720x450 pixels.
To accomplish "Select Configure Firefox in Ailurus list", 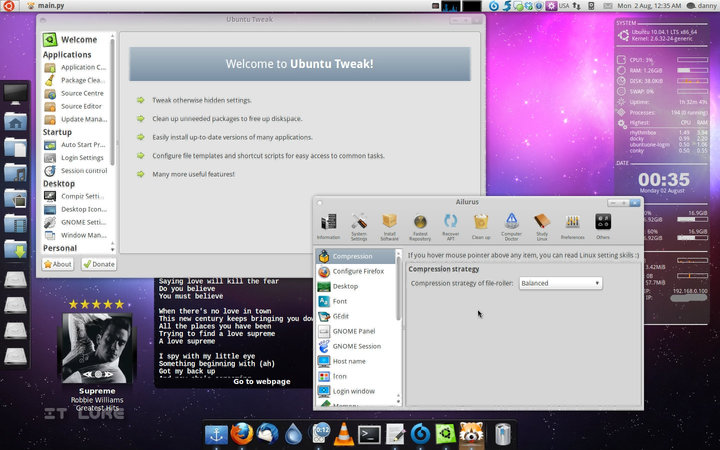I will (x=355, y=271).
